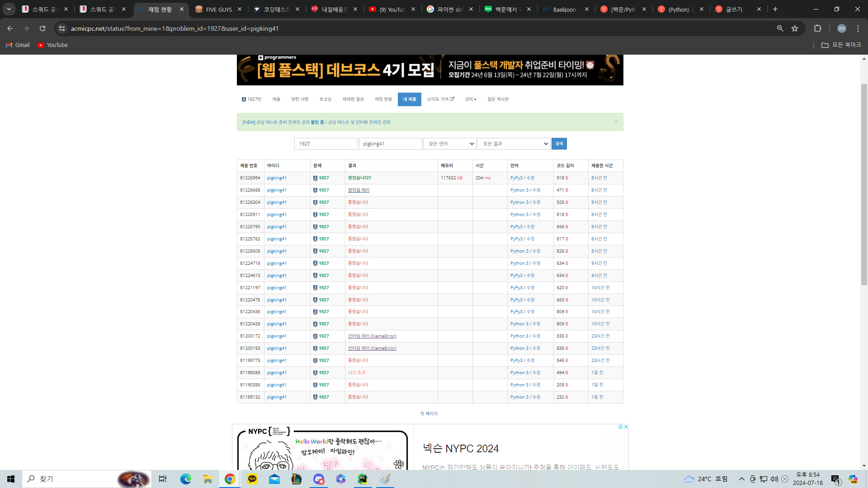
Task: Click the site information icon beside the URL
Action: coord(62,28)
